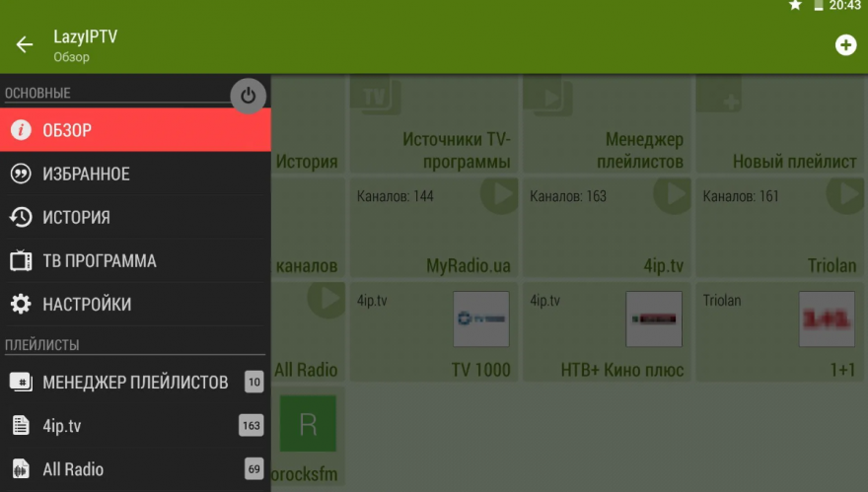The height and width of the screenshot is (492, 868).
Task: Click the 10 badge on МЕНЕДЖЕР ПЛЕЙЛИСТОВ
Action: [254, 382]
